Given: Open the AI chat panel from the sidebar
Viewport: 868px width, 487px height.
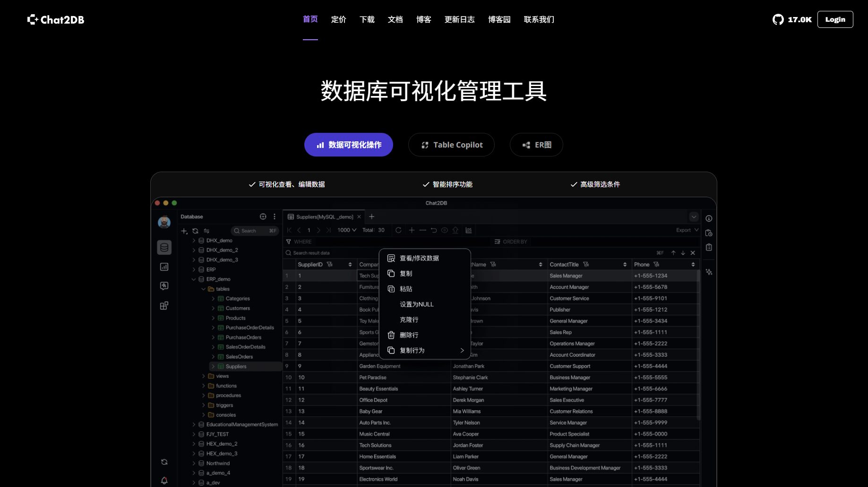Looking at the screenshot, I should click(x=164, y=286).
